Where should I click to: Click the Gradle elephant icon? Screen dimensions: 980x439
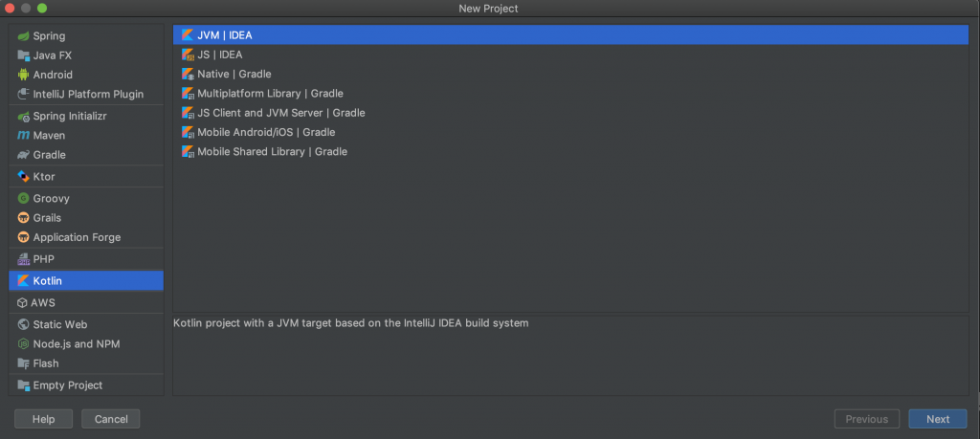[x=24, y=155]
